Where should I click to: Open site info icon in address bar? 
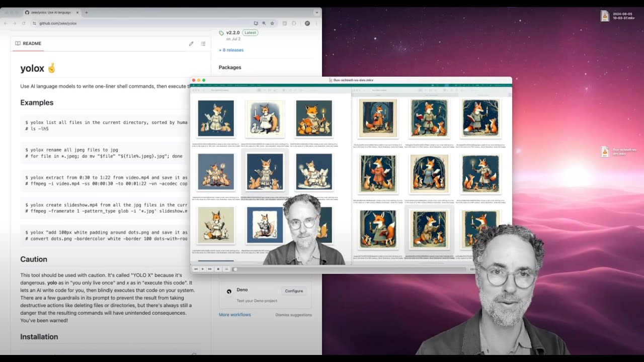coord(34,23)
